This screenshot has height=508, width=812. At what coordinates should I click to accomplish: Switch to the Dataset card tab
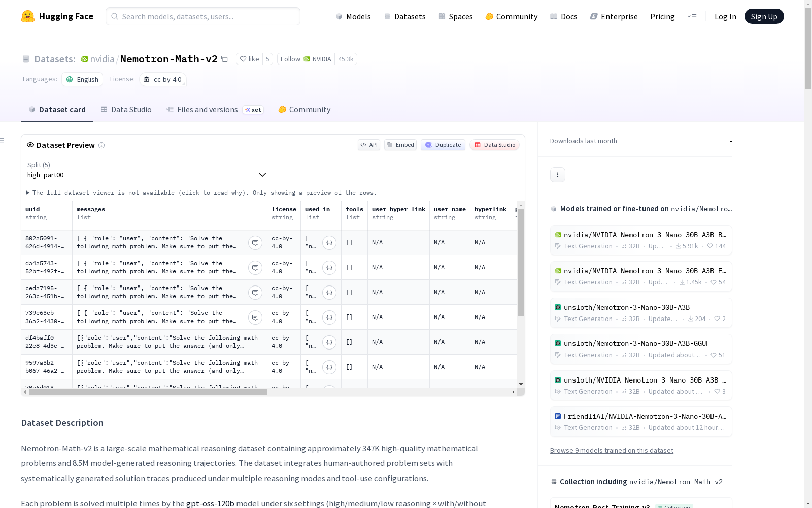[57, 110]
